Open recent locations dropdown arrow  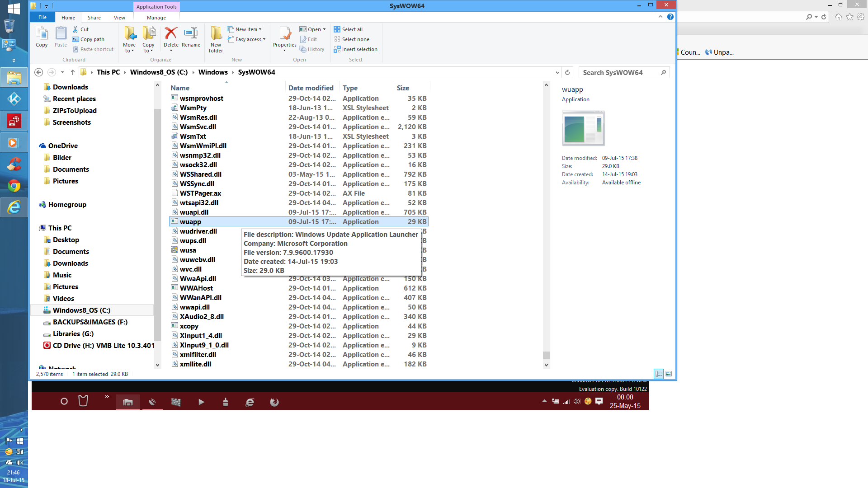62,72
